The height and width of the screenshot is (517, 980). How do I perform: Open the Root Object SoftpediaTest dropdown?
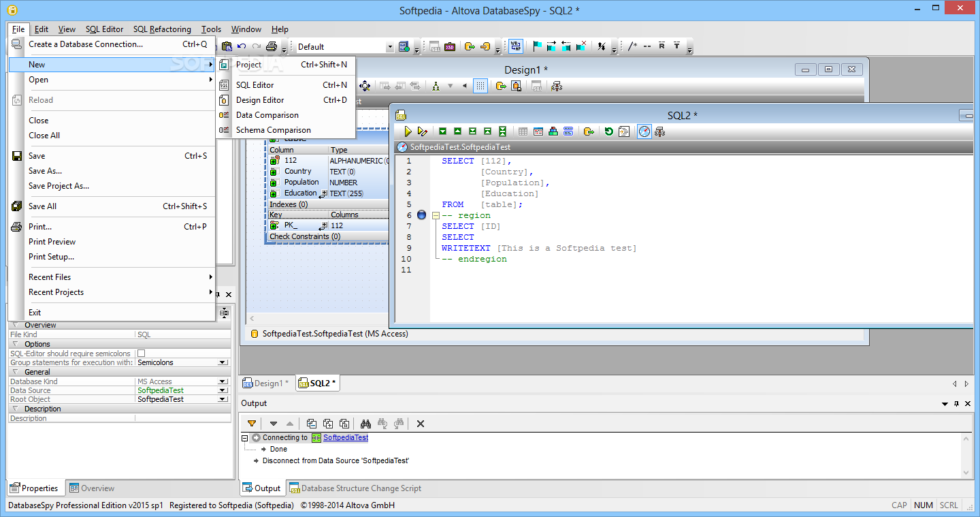tap(223, 399)
